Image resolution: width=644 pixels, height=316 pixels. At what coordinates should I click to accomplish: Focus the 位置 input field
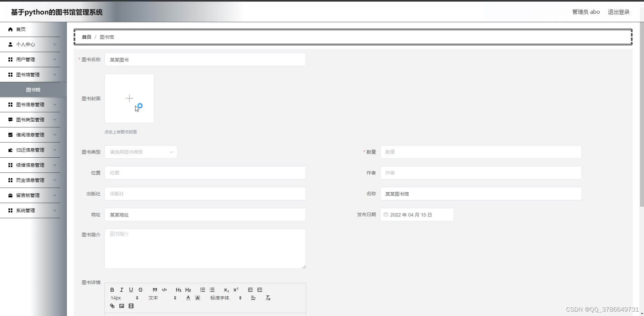205,173
